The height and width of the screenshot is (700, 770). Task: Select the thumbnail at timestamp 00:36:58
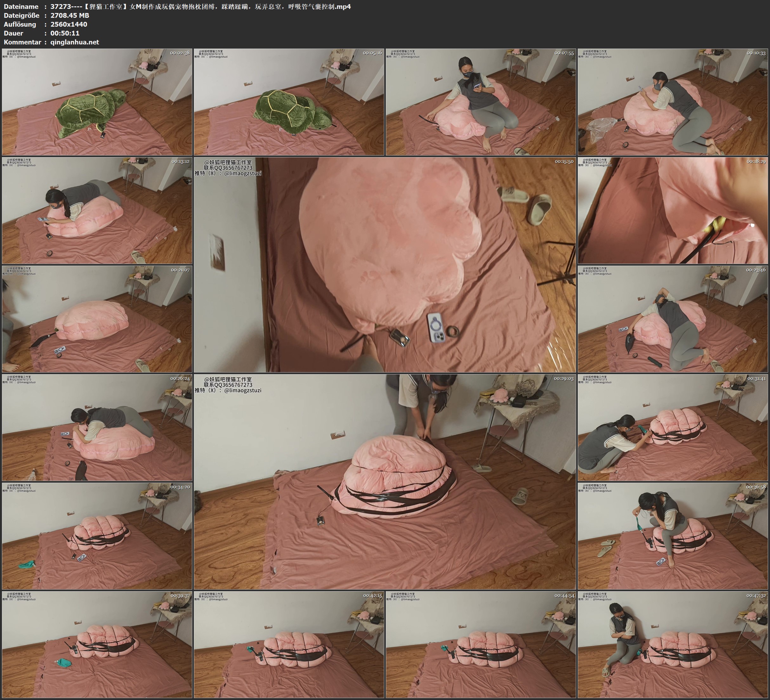coord(673,536)
